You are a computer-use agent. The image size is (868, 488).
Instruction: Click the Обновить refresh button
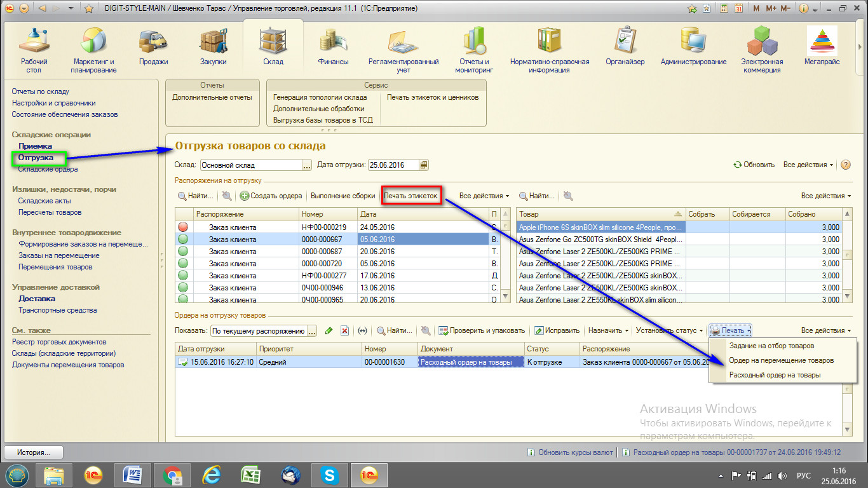(754, 165)
